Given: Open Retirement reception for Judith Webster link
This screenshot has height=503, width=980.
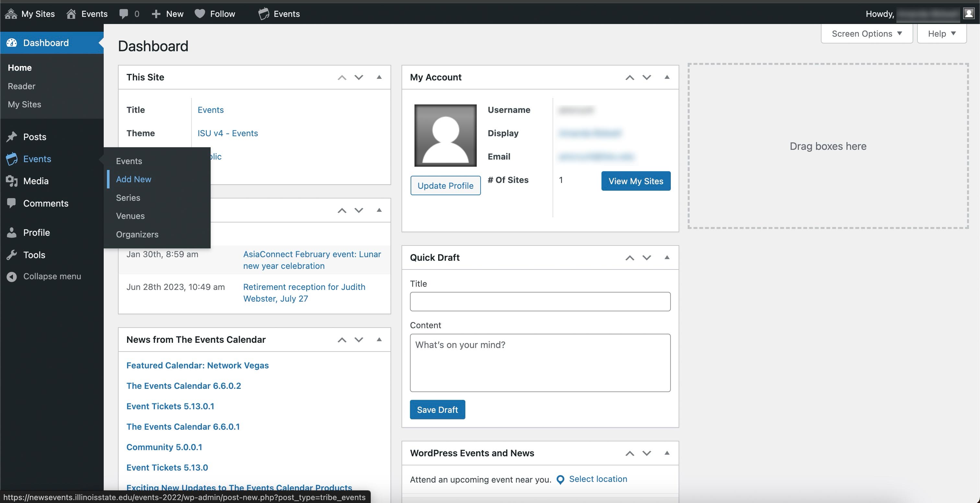Looking at the screenshot, I should (304, 293).
